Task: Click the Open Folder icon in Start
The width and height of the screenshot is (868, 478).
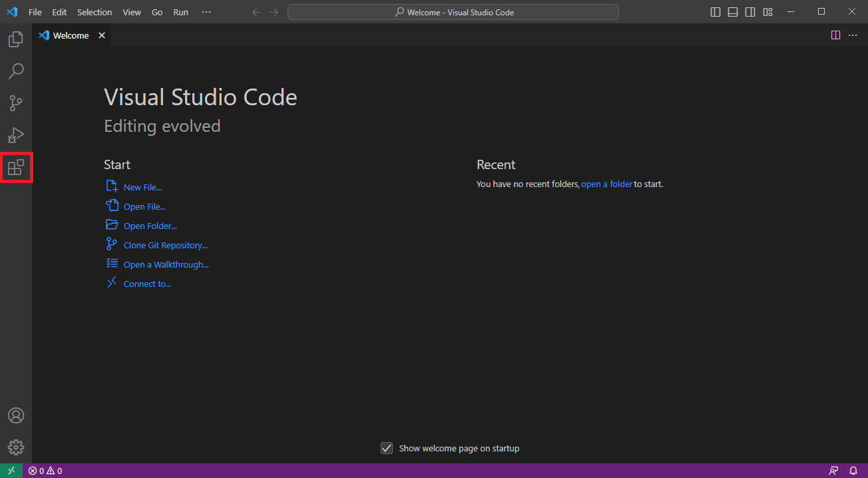Action: coord(112,225)
